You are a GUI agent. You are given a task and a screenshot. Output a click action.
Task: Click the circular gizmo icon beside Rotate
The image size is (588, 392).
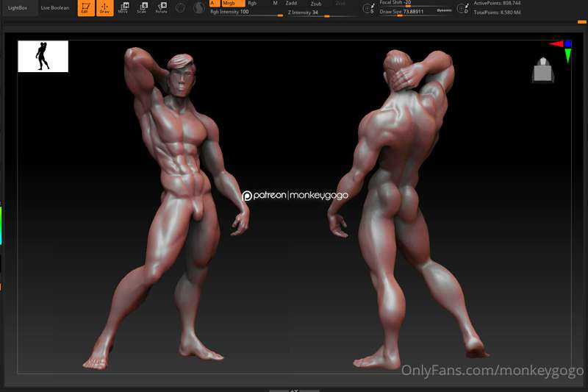coord(180,7)
